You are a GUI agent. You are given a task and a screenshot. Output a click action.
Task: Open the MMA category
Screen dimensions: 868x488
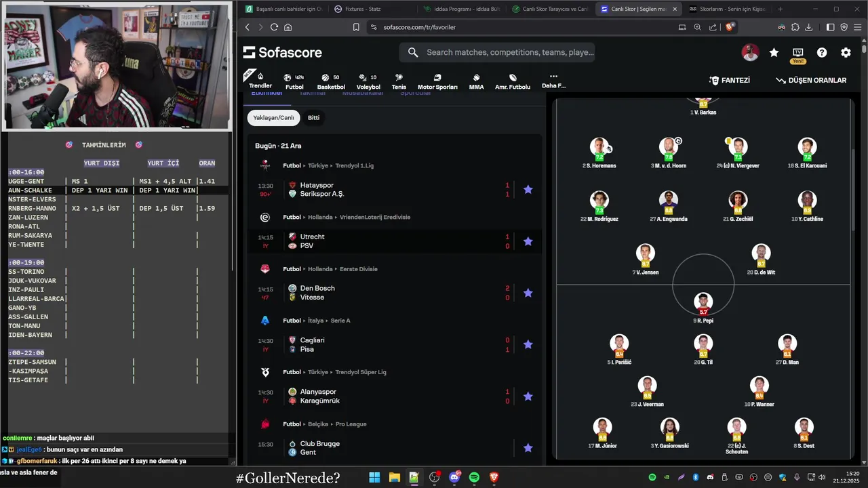pyautogui.click(x=476, y=82)
